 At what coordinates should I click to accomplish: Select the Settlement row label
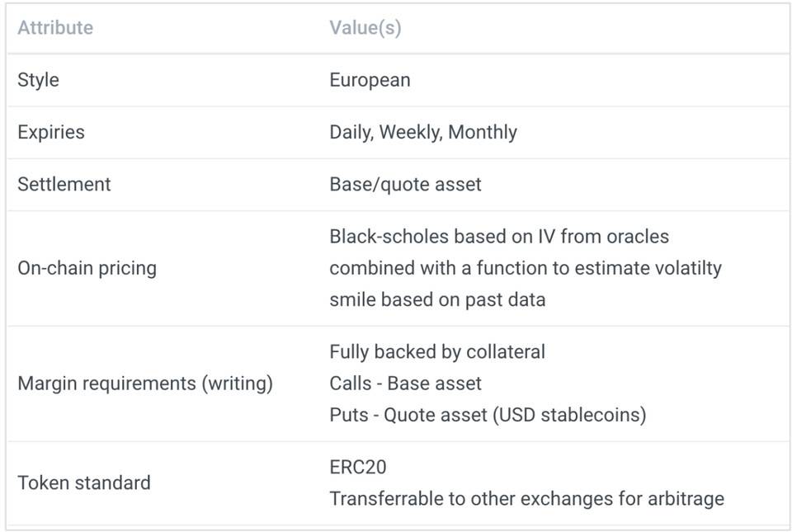tap(64, 184)
